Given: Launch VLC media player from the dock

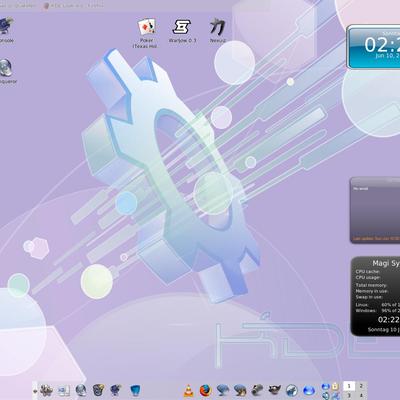Looking at the screenshot, I should pos(189,391).
